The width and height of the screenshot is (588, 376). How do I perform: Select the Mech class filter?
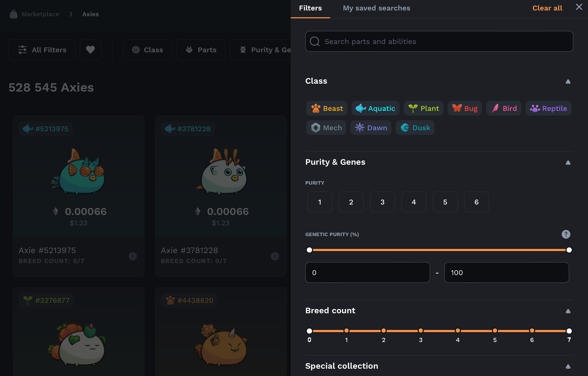tap(326, 128)
